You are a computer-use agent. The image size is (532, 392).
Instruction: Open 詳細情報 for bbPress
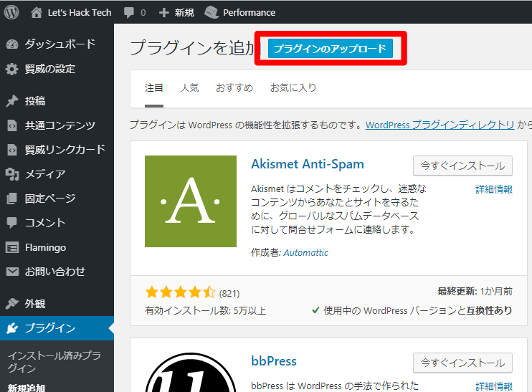(x=494, y=386)
